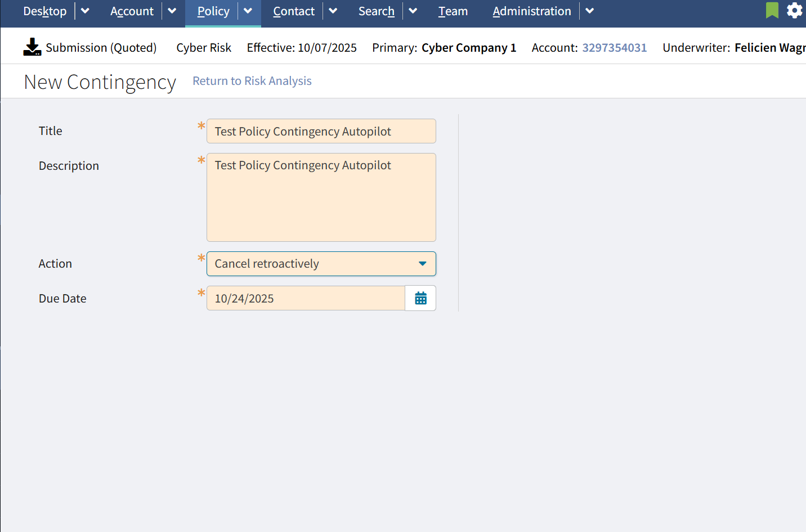Viewport: 806px width, 532px height.
Task: Expand the Search menu chevron
Action: pos(413,11)
